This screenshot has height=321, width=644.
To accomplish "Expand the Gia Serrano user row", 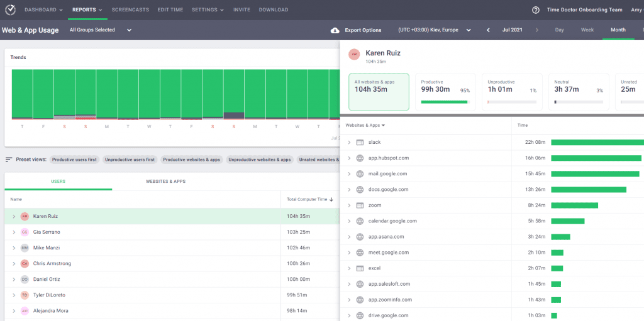I will (14, 232).
